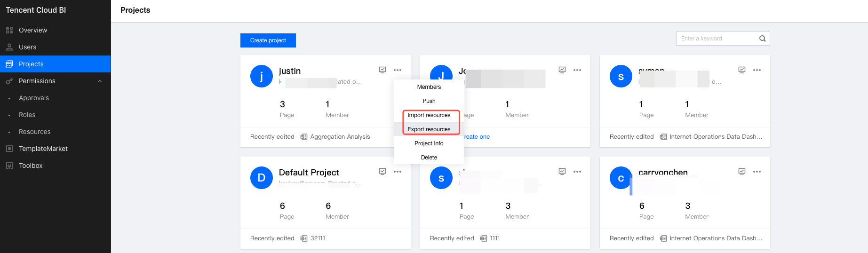This screenshot has width=868, height=253.
Task: Open the Aggregation Analysis recent page link
Action: [x=340, y=137]
